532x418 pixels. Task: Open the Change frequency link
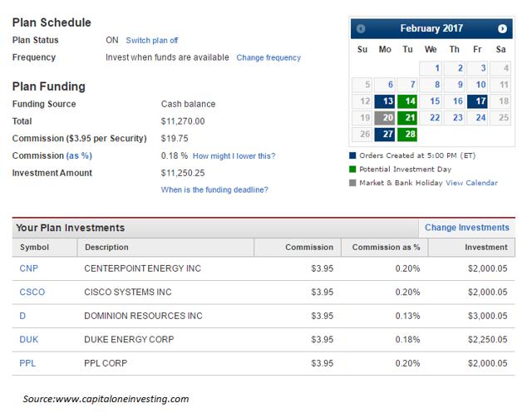[268, 57]
